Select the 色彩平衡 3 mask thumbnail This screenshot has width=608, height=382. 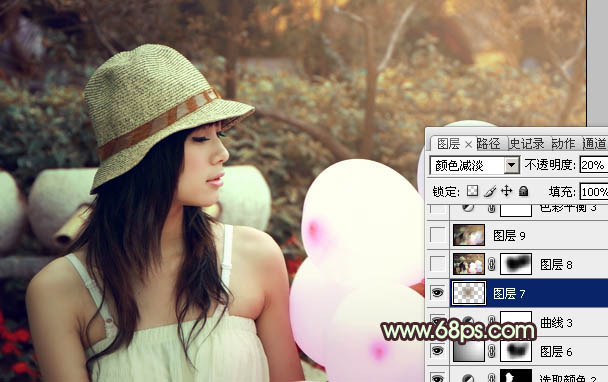click(x=516, y=210)
